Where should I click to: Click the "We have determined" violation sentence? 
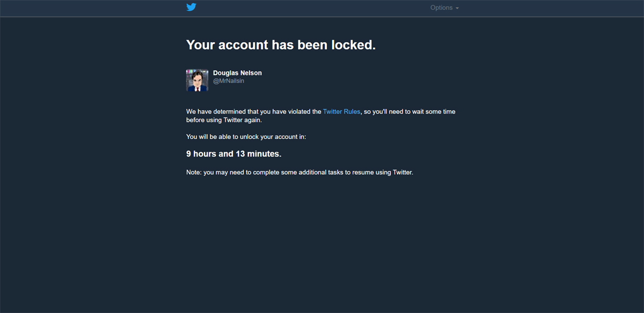pos(321,111)
